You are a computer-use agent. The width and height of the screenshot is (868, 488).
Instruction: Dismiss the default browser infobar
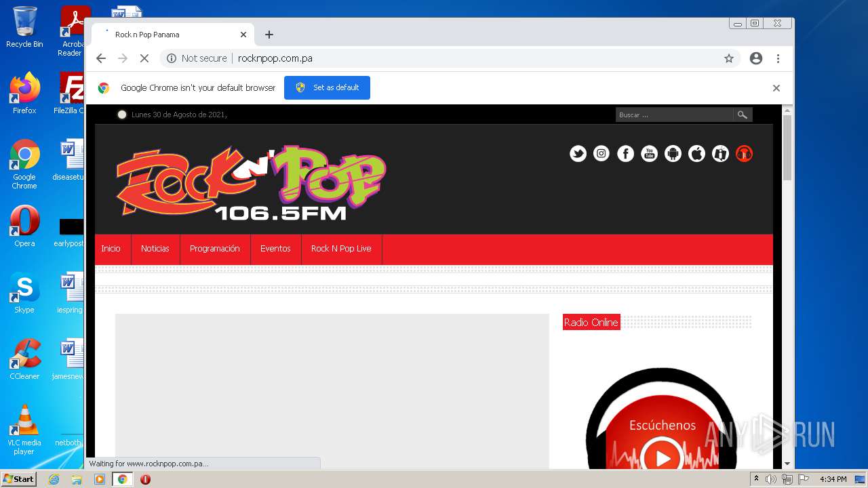[x=776, y=88]
